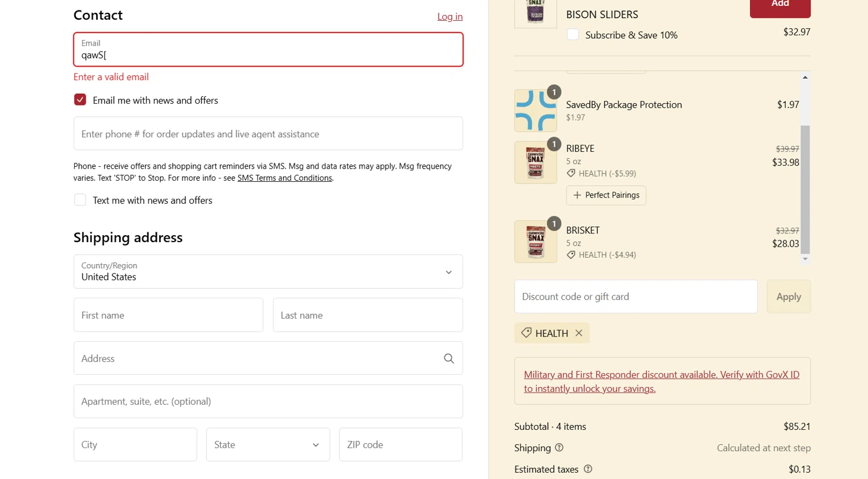This screenshot has width=868, height=479.
Task: Click the Discount code or gift card field
Action: [x=636, y=297]
